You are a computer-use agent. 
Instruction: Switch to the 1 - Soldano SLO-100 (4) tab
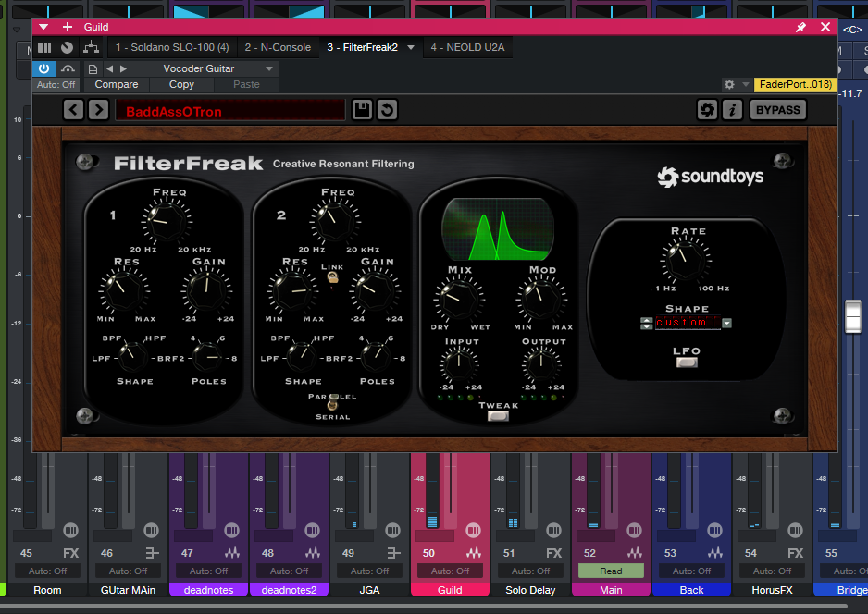tap(172, 47)
